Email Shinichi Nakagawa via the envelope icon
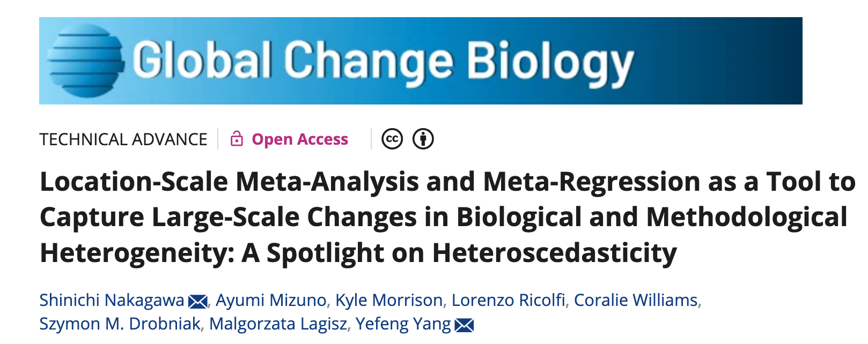 (x=198, y=302)
